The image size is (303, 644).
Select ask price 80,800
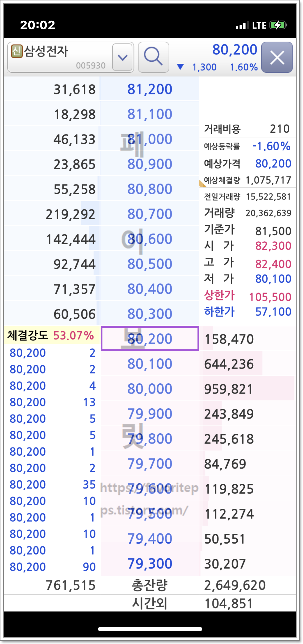coord(150,189)
